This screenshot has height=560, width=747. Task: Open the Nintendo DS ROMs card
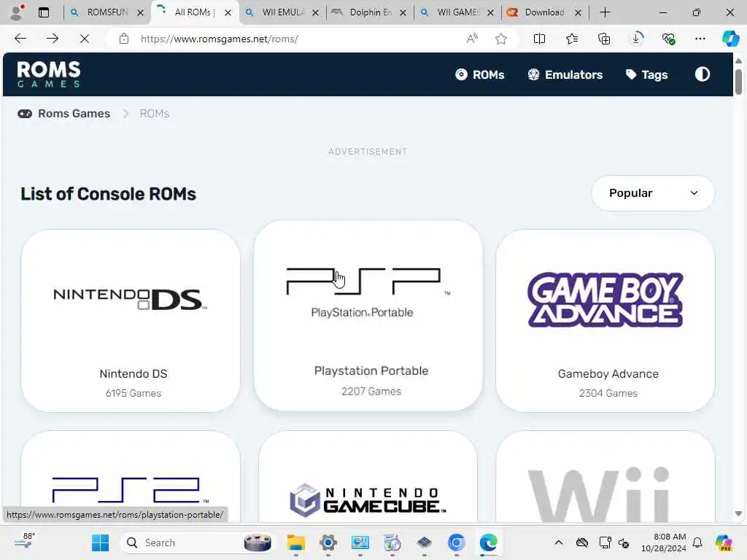131,321
